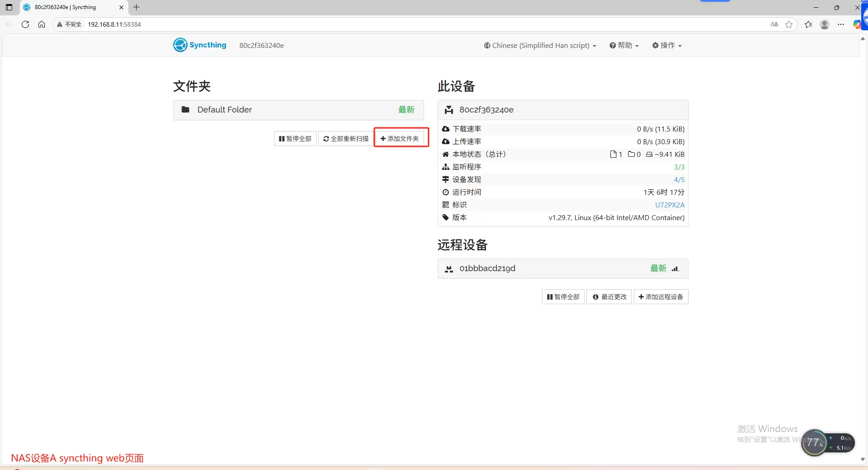Refresh the page with browser reload icon
Viewport: 868px width, 470px height.
(x=25, y=24)
